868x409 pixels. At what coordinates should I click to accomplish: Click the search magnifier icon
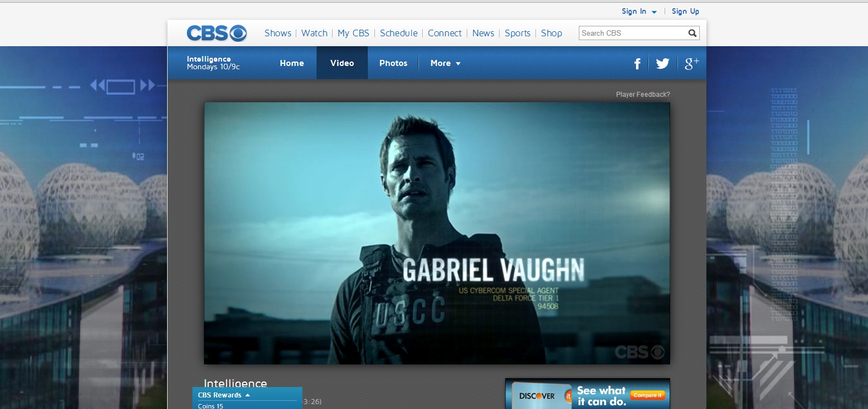point(693,33)
